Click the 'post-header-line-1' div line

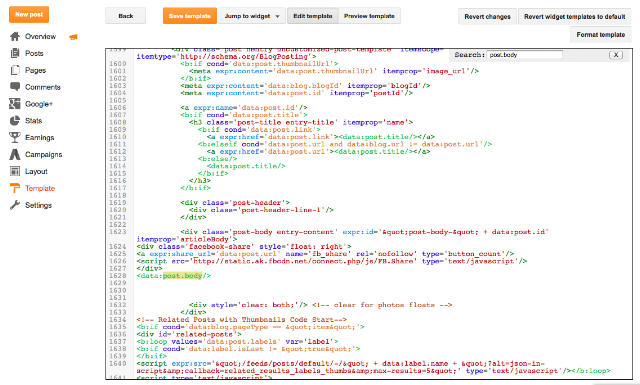261,210
